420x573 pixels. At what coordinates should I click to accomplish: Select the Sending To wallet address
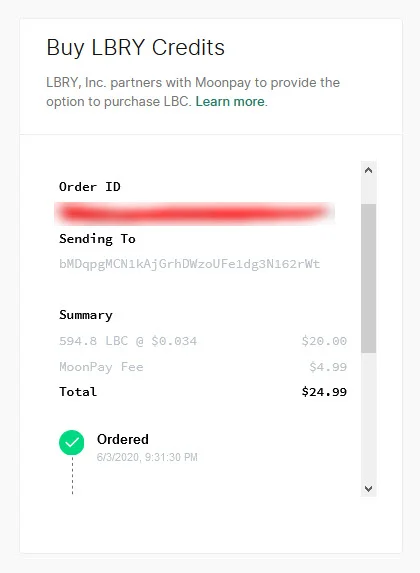point(189,264)
